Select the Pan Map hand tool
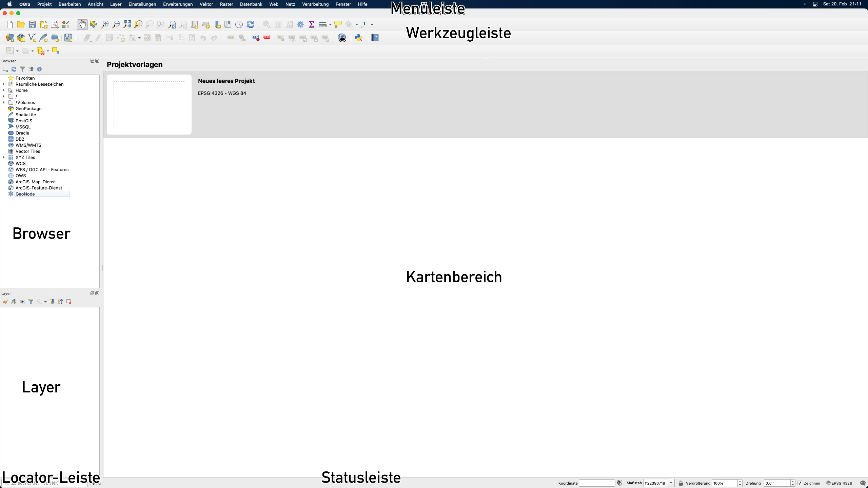This screenshot has width=868, height=488. point(82,24)
